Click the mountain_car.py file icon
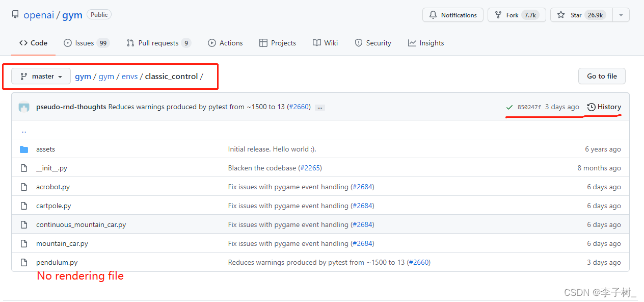 [24, 243]
